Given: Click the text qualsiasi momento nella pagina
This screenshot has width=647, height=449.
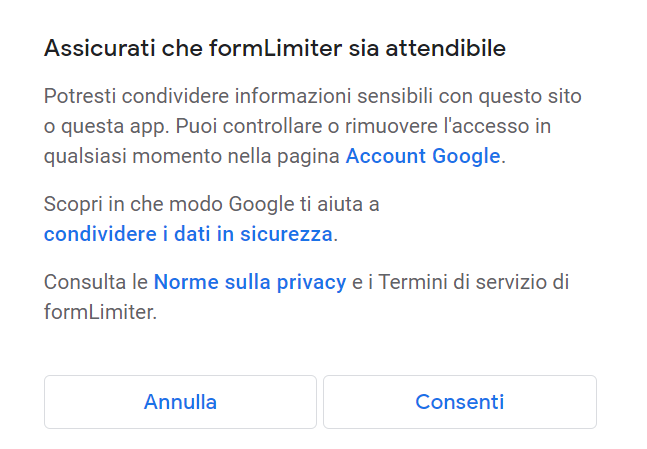Looking at the screenshot, I should [x=192, y=156].
